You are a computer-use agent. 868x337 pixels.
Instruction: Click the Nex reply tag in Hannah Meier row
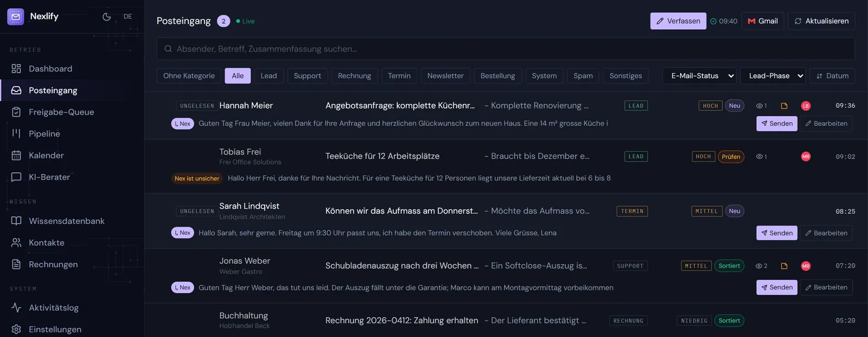pyautogui.click(x=183, y=124)
